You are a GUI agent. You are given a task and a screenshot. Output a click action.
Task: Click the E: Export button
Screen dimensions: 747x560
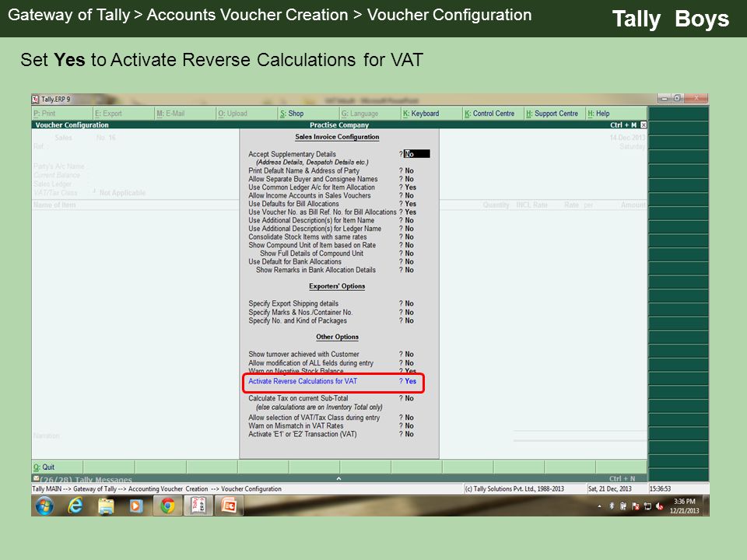[x=124, y=114]
